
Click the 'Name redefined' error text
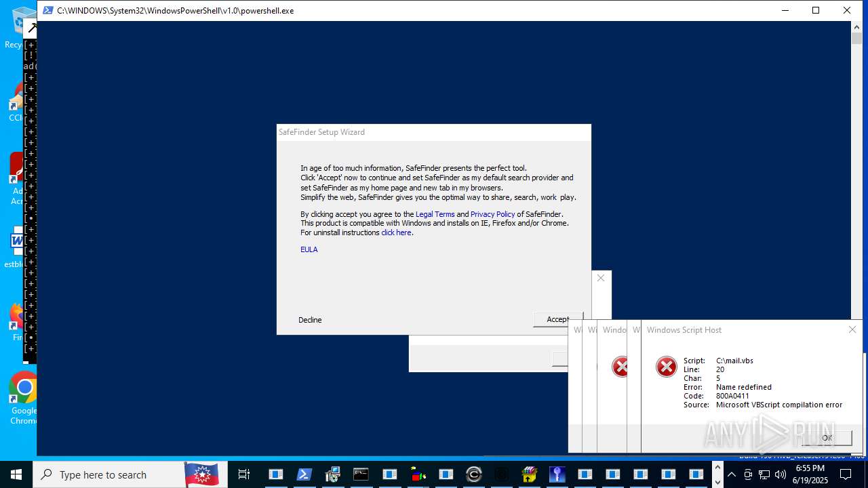(x=744, y=387)
